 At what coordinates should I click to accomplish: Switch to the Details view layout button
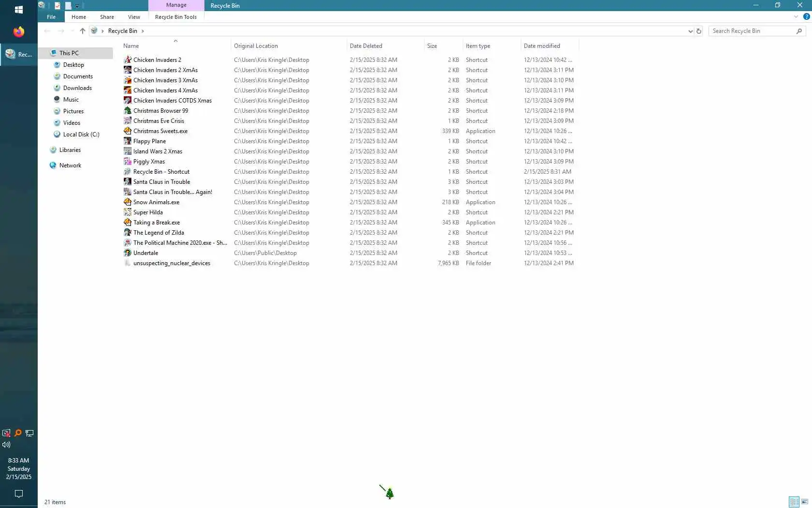tap(794, 502)
